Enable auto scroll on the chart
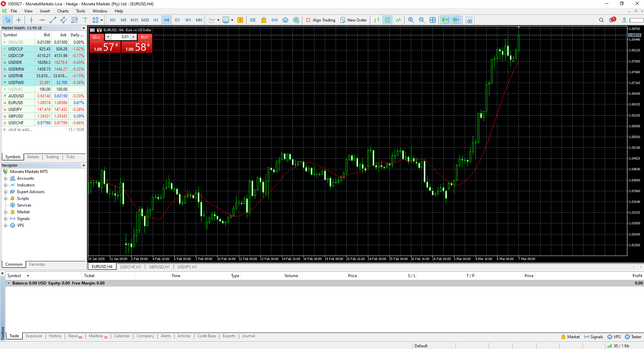The height and width of the screenshot is (349, 644). click(445, 20)
